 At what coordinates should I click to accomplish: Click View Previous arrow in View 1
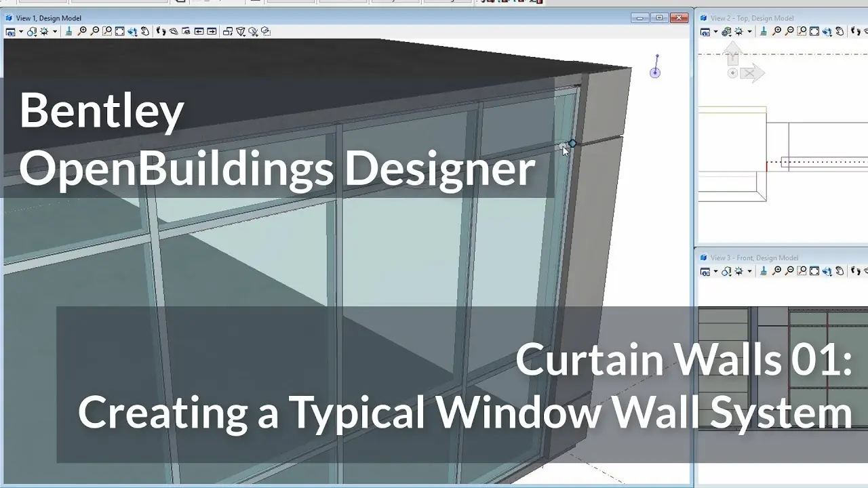coord(199,31)
